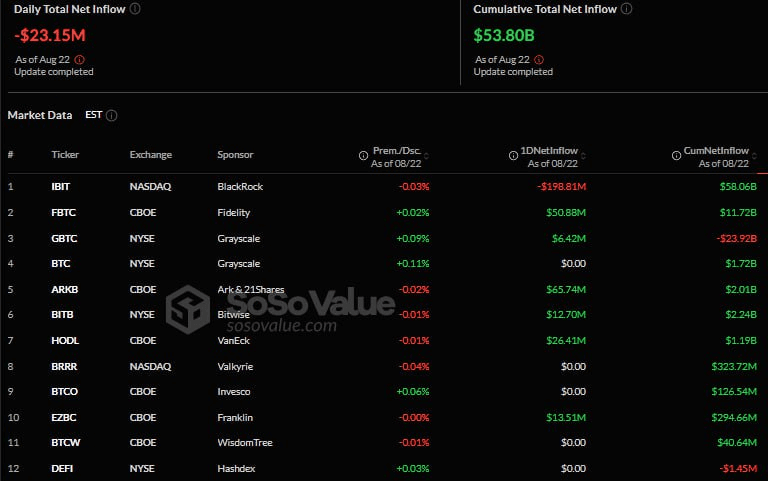This screenshot has width=768, height=481.
Task: Open the BTCW ticker
Action: click(x=66, y=442)
